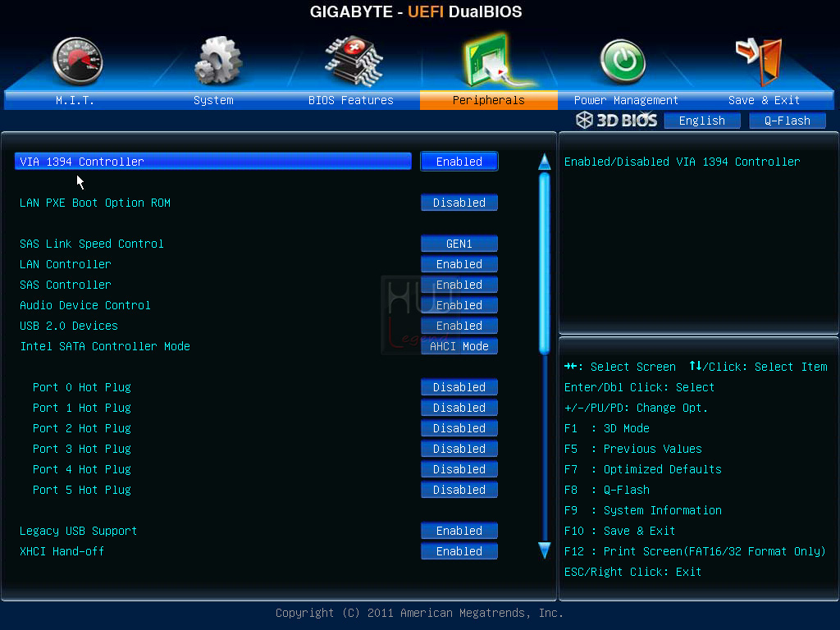Click Enabled/Disabled VIA 1394 Controller description
Image resolution: width=840 pixels, height=630 pixels.
tap(682, 162)
